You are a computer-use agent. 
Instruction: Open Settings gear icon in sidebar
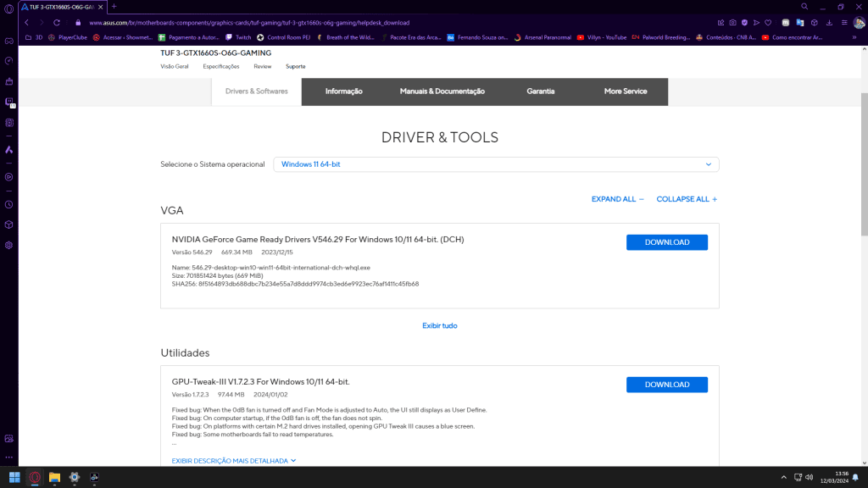(x=8, y=245)
